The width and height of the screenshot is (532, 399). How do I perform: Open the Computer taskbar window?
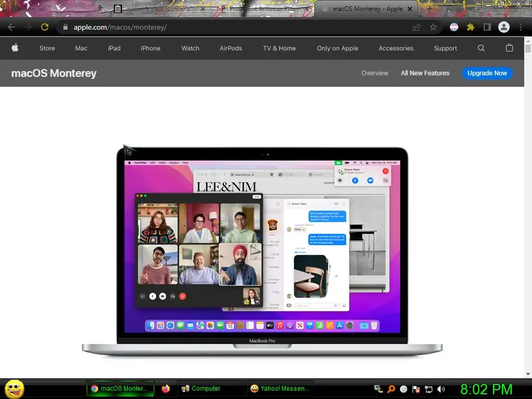(210, 389)
